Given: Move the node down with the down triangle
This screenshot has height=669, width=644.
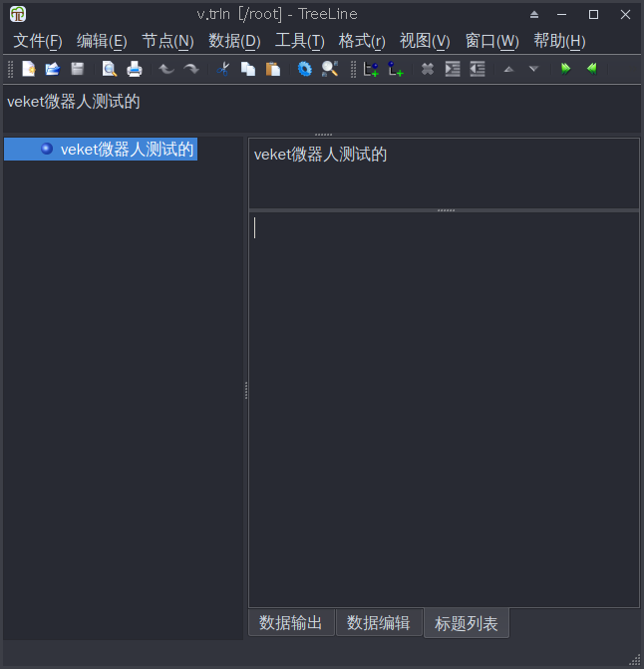Looking at the screenshot, I should pyautogui.click(x=533, y=69).
